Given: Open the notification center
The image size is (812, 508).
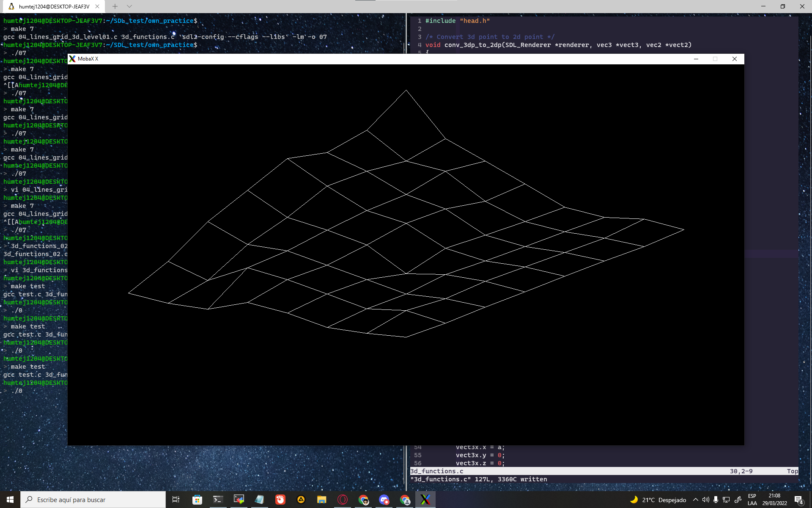Looking at the screenshot, I should click(799, 500).
